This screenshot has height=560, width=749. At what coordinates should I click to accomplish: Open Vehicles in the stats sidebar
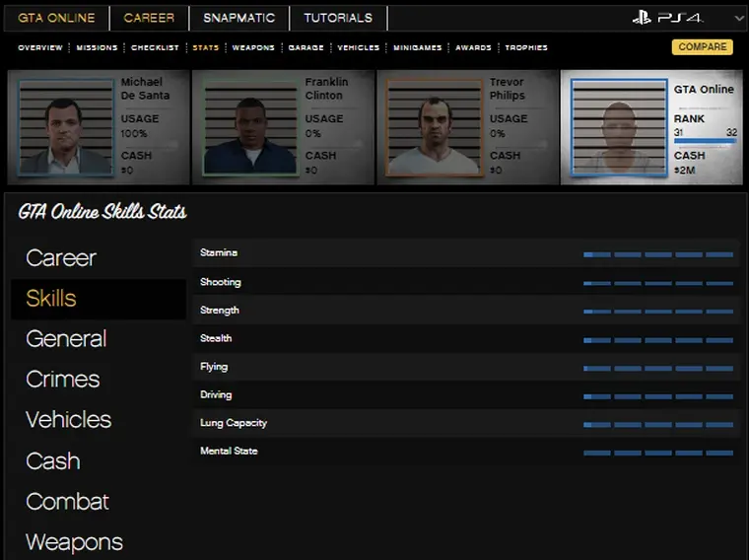[x=69, y=420]
